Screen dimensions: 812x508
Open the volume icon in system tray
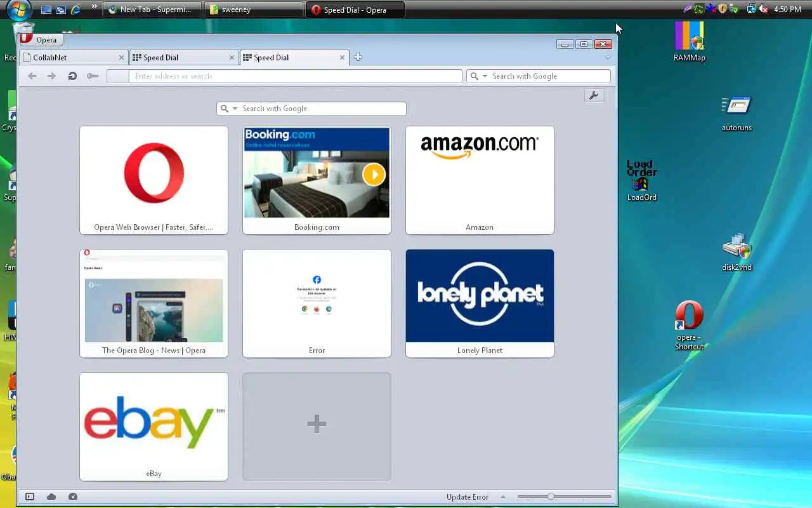(x=763, y=9)
